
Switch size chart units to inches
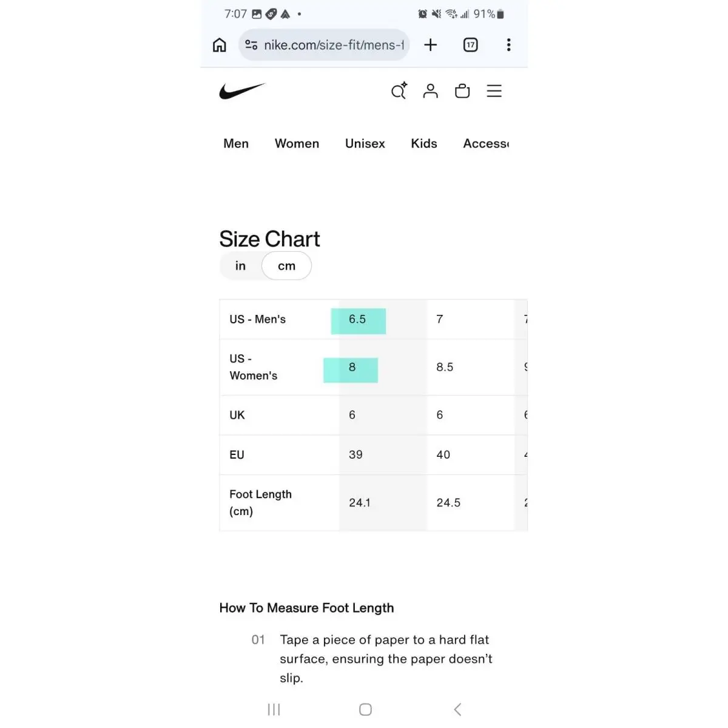click(x=241, y=266)
